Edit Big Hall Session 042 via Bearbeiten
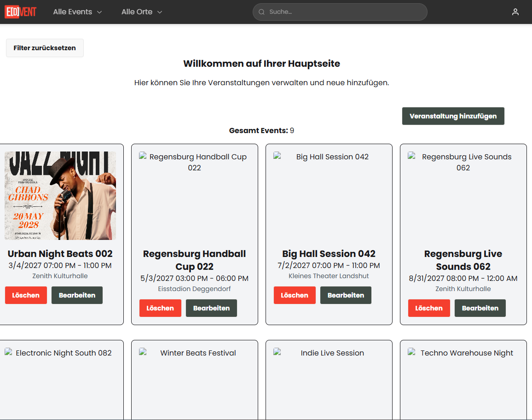 click(346, 295)
